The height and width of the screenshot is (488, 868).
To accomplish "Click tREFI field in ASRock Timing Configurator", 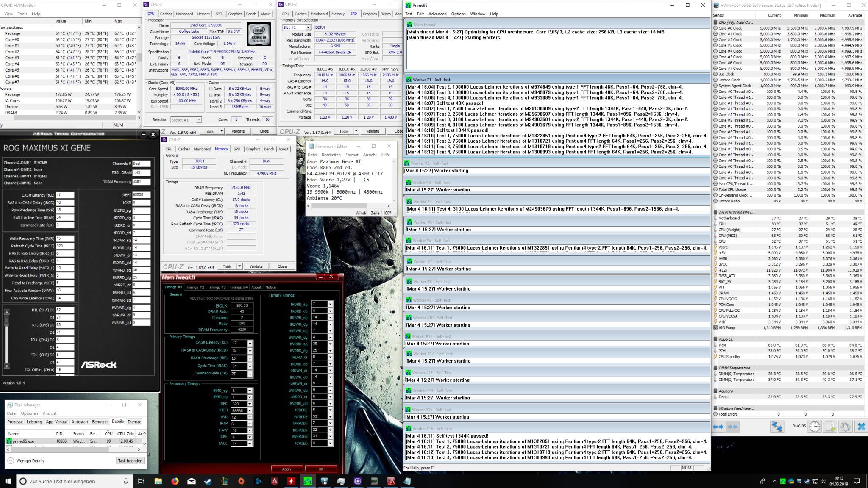I will tap(141, 195).
